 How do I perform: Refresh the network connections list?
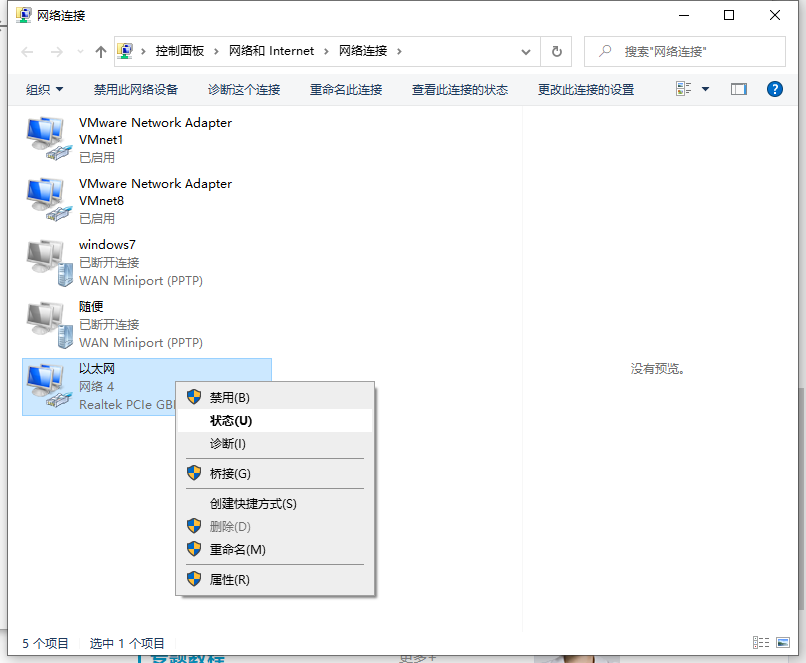(x=557, y=51)
